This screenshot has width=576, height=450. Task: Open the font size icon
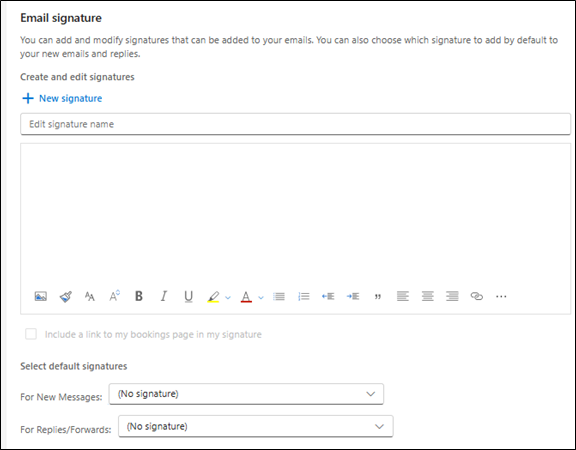point(115,296)
